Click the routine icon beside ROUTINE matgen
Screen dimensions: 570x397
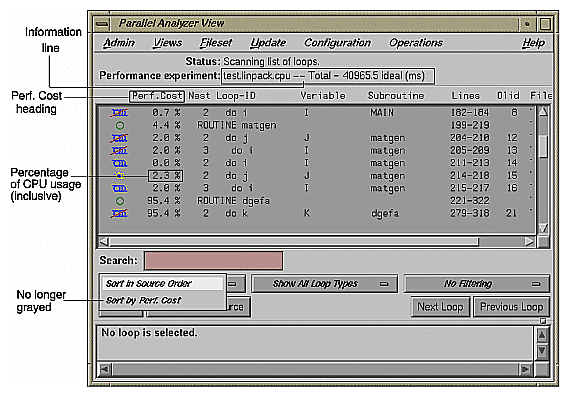tap(120, 125)
